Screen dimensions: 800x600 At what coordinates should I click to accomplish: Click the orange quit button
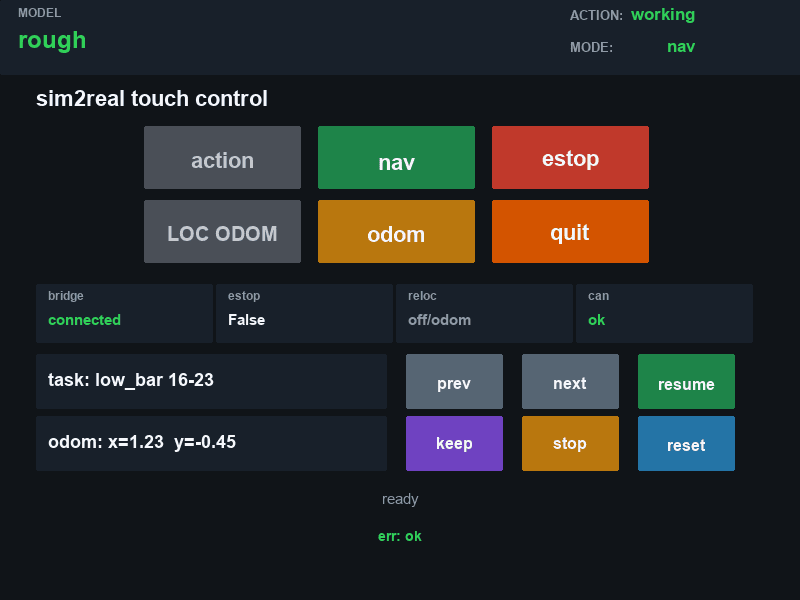(570, 232)
